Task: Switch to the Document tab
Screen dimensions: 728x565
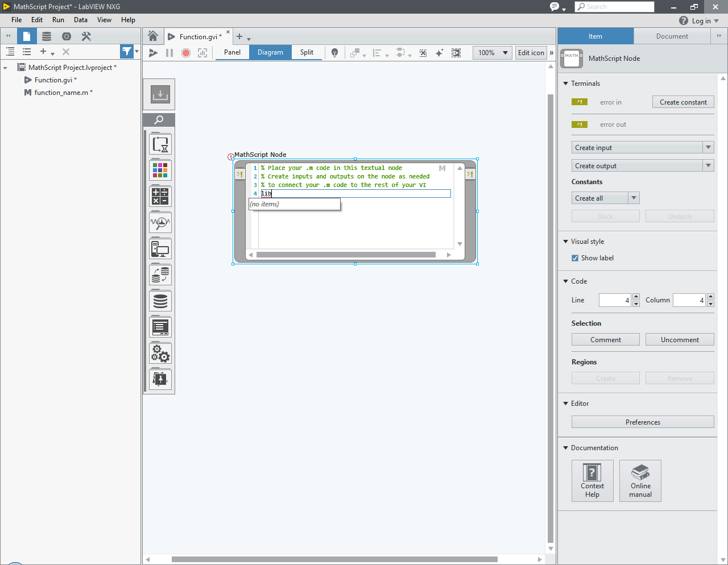Action: [672, 36]
